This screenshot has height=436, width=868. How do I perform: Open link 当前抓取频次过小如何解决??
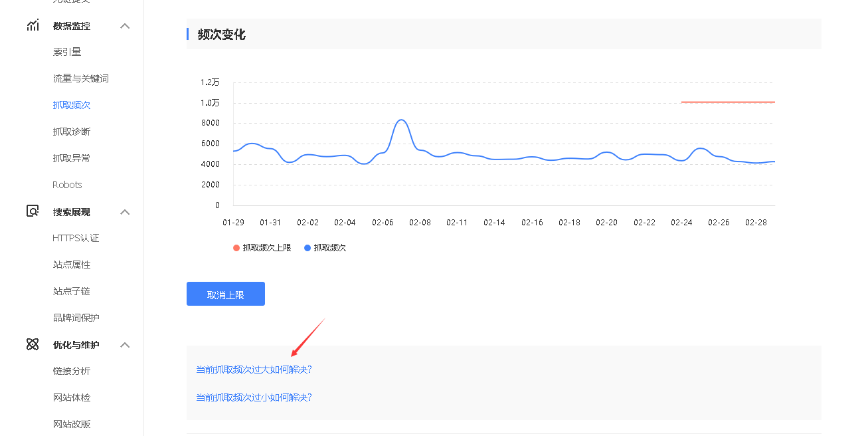[x=254, y=397]
